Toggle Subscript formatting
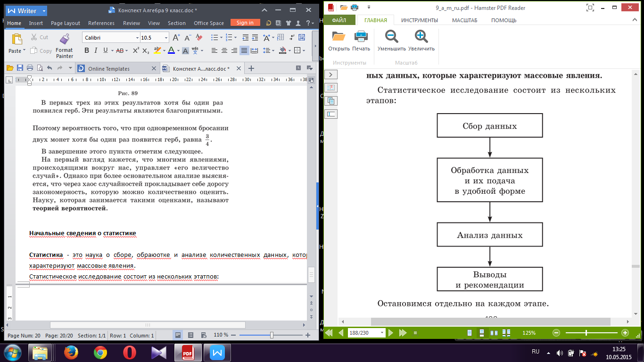The height and width of the screenshot is (362, 644). tap(146, 50)
